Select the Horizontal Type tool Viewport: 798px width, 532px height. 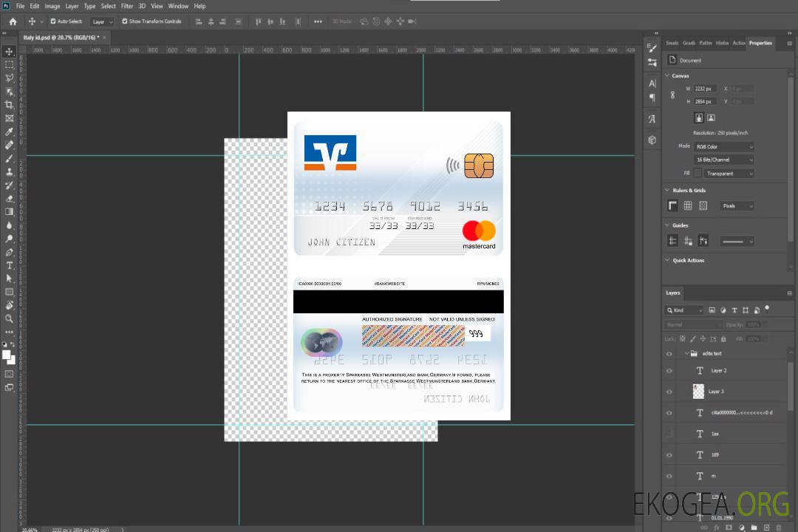click(9, 265)
